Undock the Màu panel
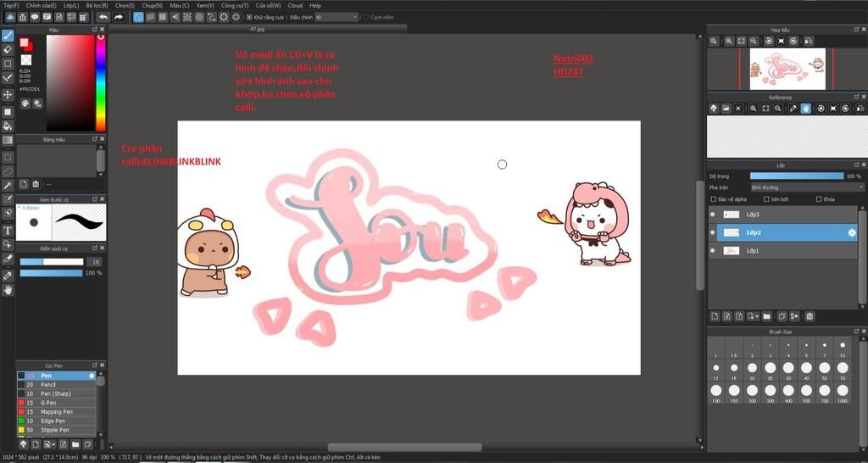Screen dimensions: 868x463 tap(95, 30)
